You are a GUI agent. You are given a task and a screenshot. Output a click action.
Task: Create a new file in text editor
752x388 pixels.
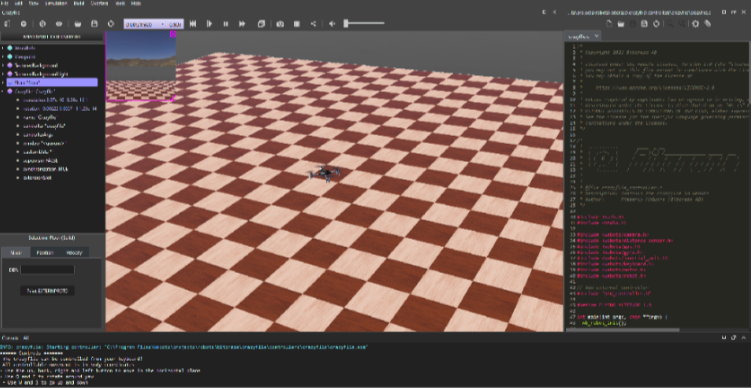tap(609, 24)
